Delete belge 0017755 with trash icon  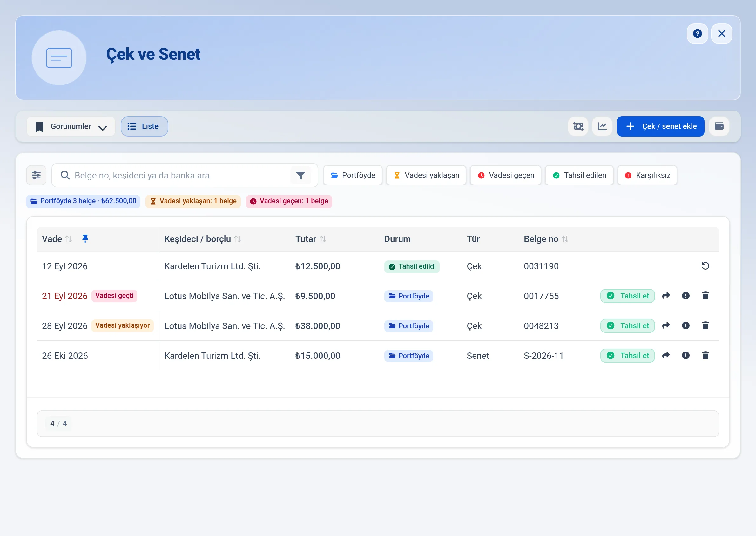coord(705,296)
